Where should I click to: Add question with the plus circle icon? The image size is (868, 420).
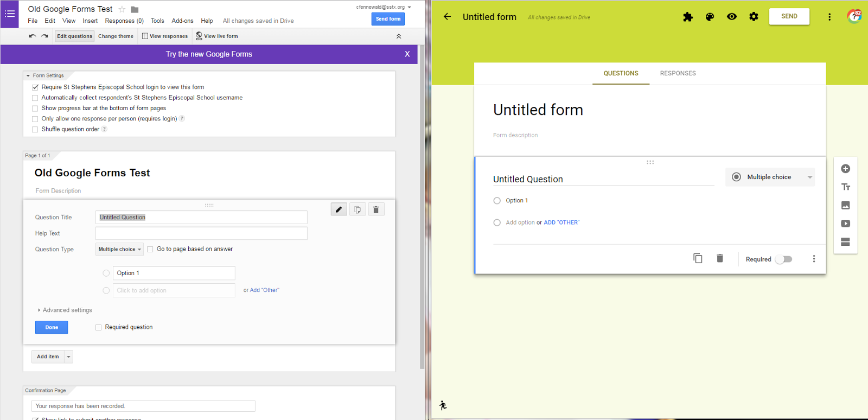point(845,169)
